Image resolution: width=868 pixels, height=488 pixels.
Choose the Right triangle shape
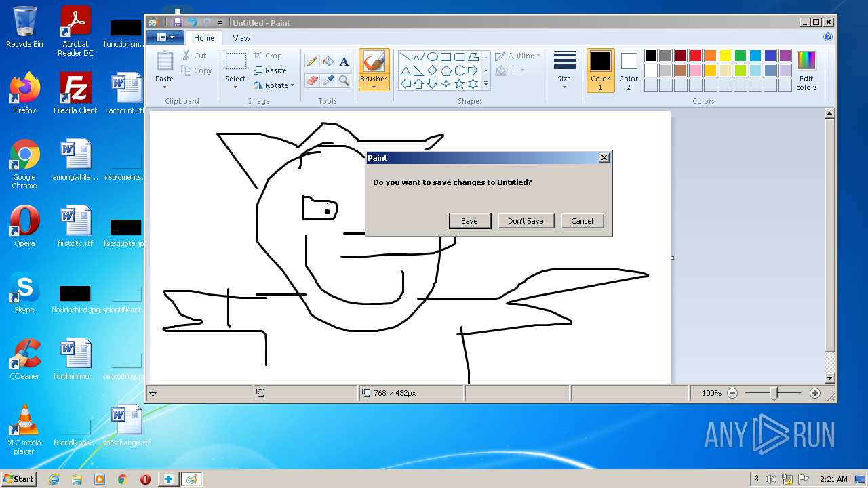coord(419,70)
